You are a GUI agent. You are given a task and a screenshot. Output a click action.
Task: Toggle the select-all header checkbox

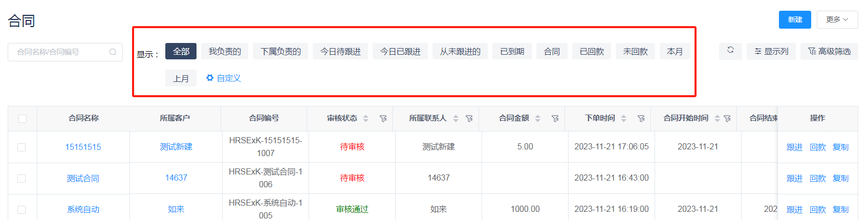[x=23, y=119]
